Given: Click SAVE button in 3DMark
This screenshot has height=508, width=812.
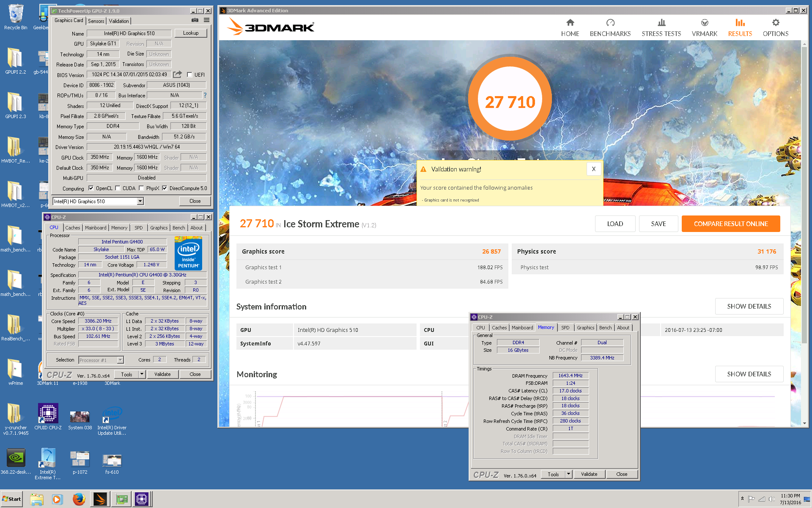Looking at the screenshot, I should pos(658,224).
